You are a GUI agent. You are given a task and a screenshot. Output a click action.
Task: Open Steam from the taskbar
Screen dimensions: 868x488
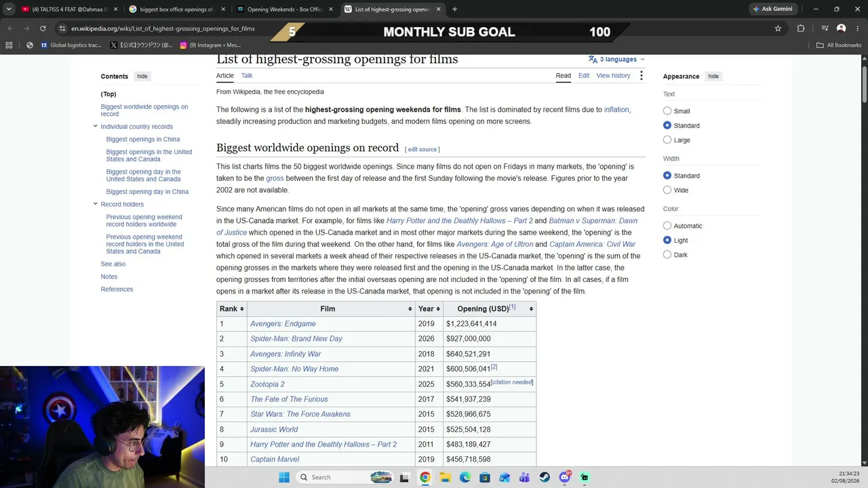click(x=545, y=477)
